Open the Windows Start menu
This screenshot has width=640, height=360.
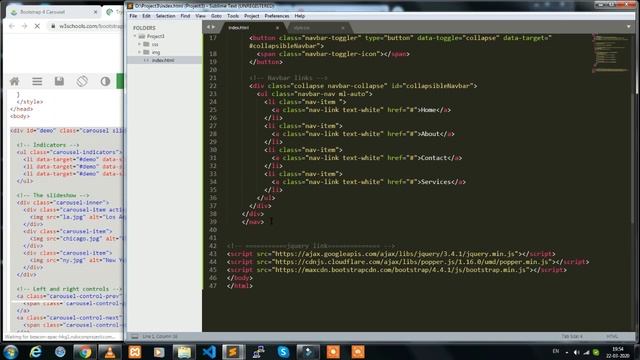[x=11, y=352]
